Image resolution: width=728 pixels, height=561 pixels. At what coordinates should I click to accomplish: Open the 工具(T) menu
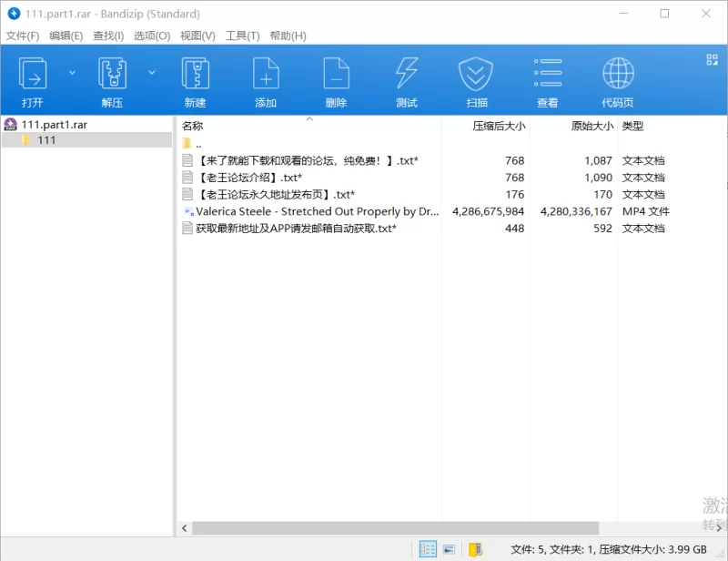[242, 36]
